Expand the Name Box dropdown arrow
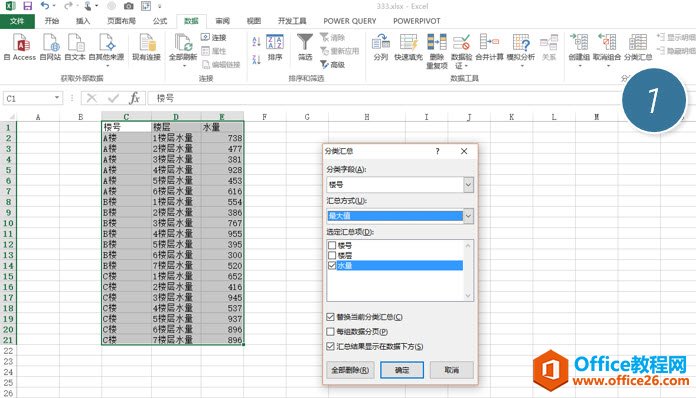The width and height of the screenshot is (696, 398). pos(57,98)
